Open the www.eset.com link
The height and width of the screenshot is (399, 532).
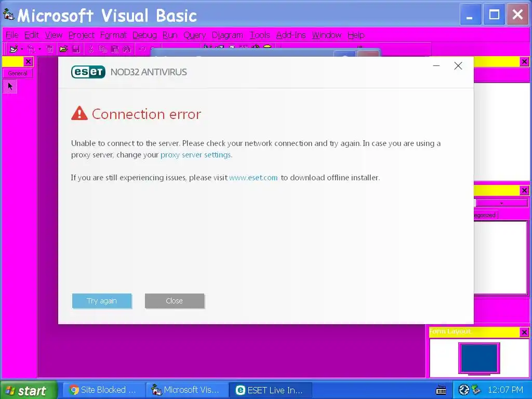click(254, 178)
